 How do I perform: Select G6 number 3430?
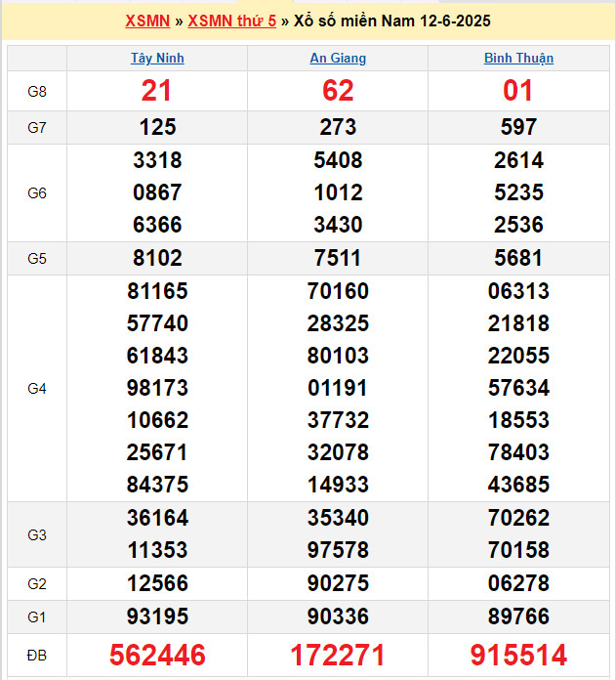[338, 225]
